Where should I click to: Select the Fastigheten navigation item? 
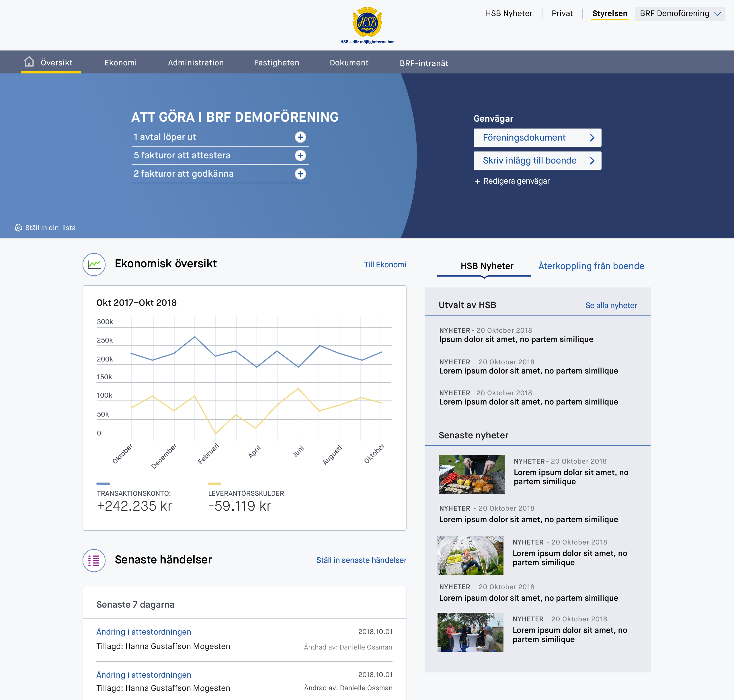click(x=276, y=63)
